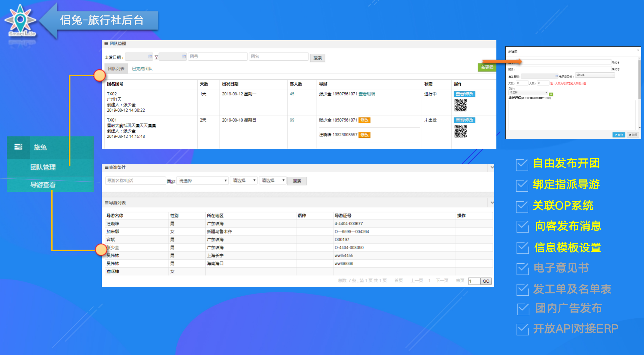Open the QR code for group TX02
This screenshot has width=644, height=355.
point(461,105)
